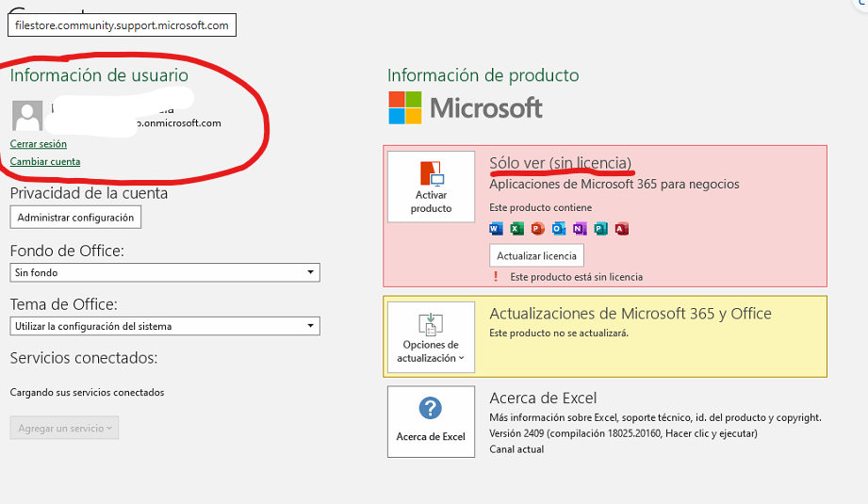Click 'Este producto no se actualizará.' text
This screenshot has width=868, height=504.
(x=559, y=333)
